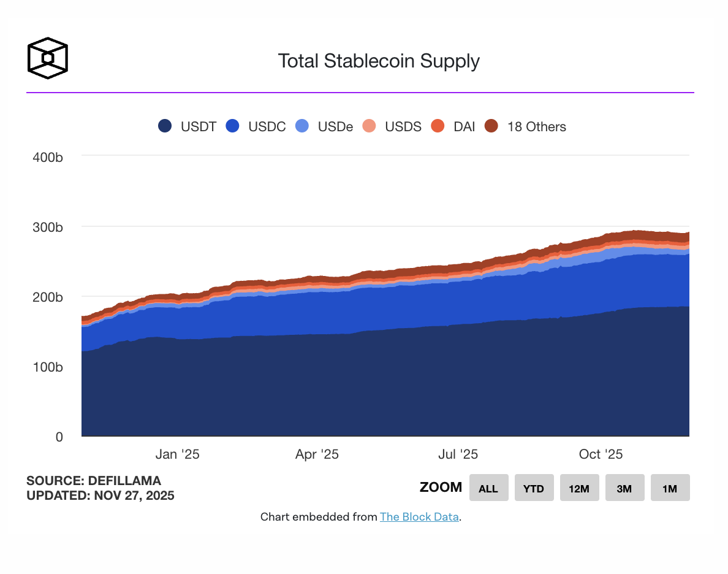
Task: Click the dark blue USDT area on the chart
Action: 368,380
